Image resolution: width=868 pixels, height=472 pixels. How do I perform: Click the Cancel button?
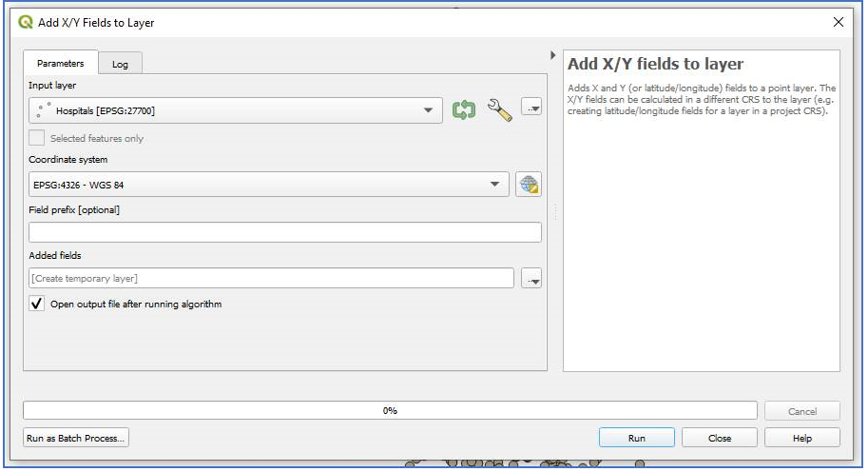pos(802,411)
